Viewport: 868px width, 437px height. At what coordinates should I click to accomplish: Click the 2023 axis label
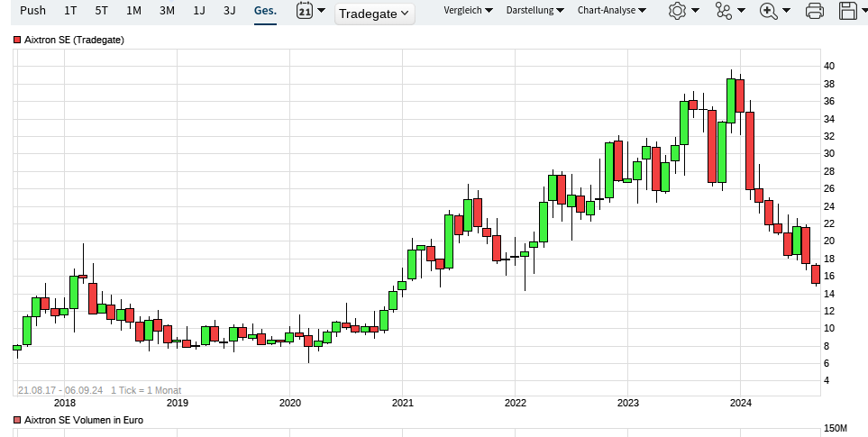pyautogui.click(x=627, y=403)
